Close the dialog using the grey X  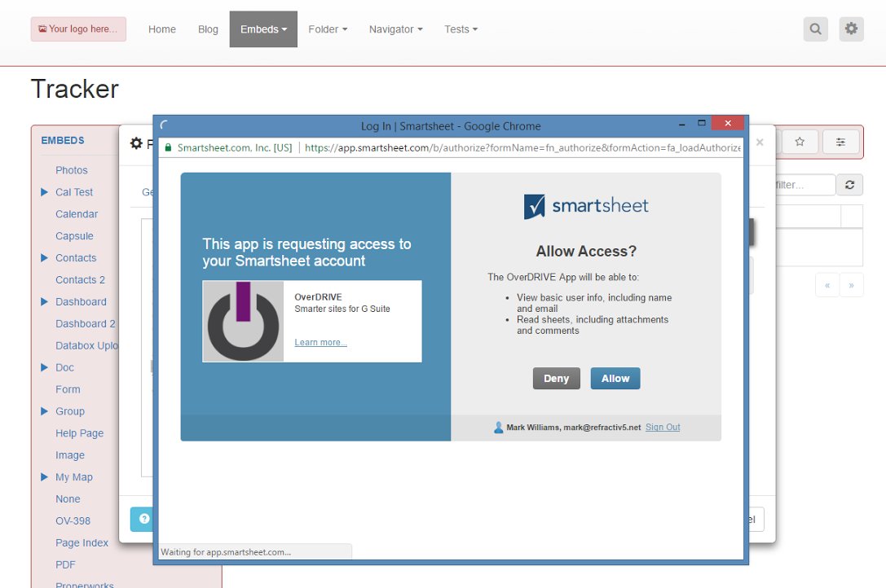[760, 143]
